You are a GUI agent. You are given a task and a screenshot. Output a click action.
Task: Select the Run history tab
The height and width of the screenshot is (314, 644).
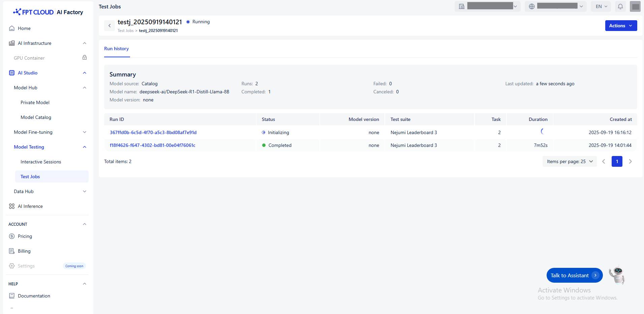click(117, 49)
